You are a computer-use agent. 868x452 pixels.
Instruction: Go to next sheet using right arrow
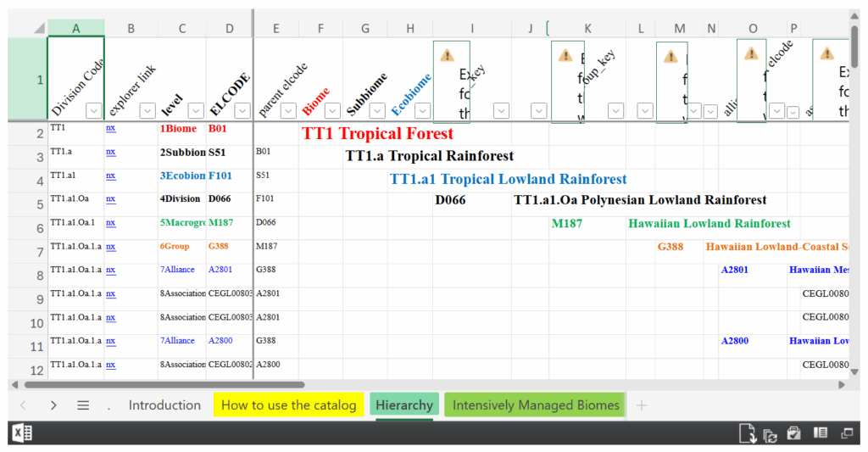[x=53, y=405]
